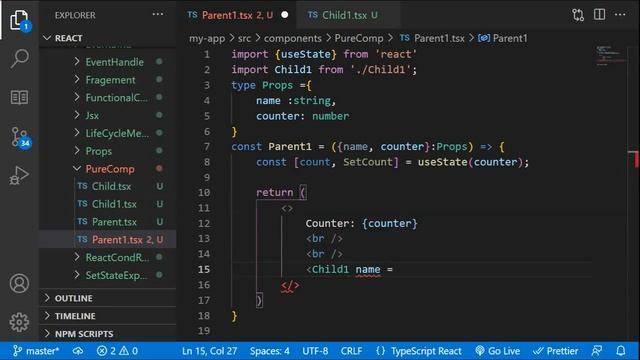This screenshot has width=640, height=360.
Task: Open problems count showing 2 errors
Action: coord(117,351)
